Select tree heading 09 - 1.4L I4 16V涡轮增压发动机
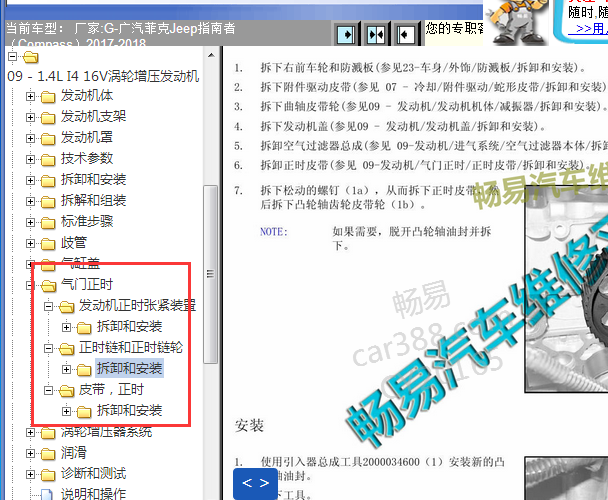The width and height of the screenshot is (608, 500). tap(103, 76)
